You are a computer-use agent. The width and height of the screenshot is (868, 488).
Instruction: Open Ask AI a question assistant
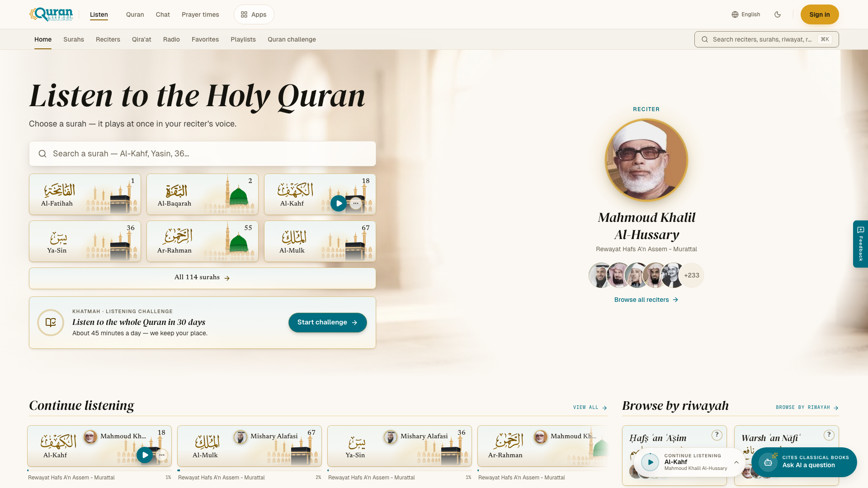(804, 462)
